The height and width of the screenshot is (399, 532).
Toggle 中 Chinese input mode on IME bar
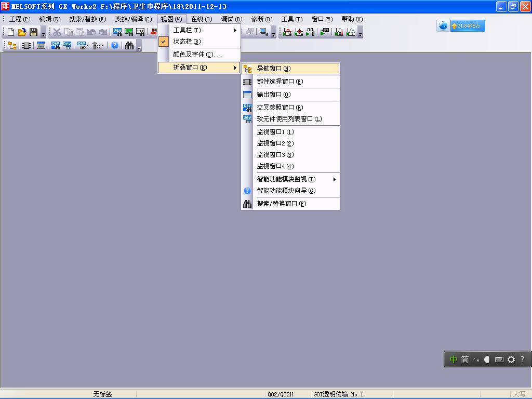[x=453, y=360]
